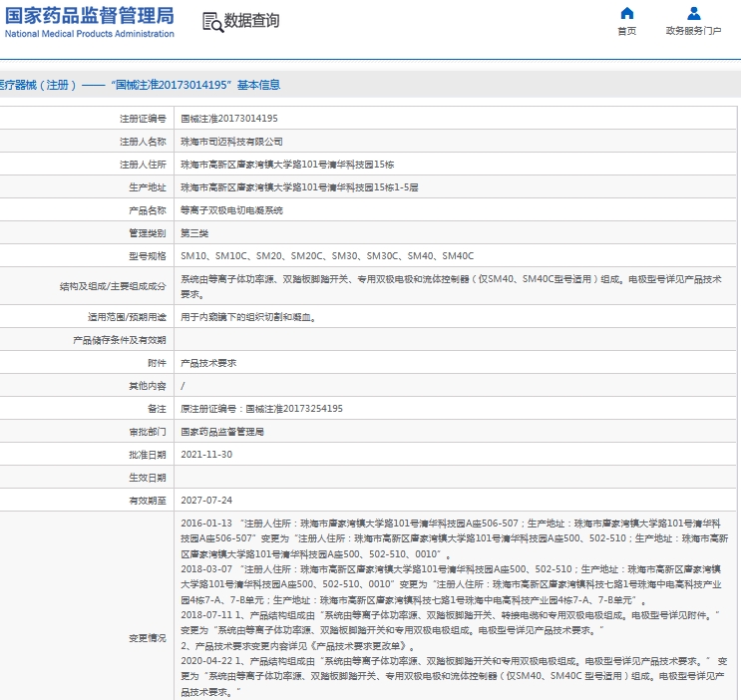741x700 pixels.
Task: Click the 基本信息 breadcrumb title bar
Action: click(140, 86)
